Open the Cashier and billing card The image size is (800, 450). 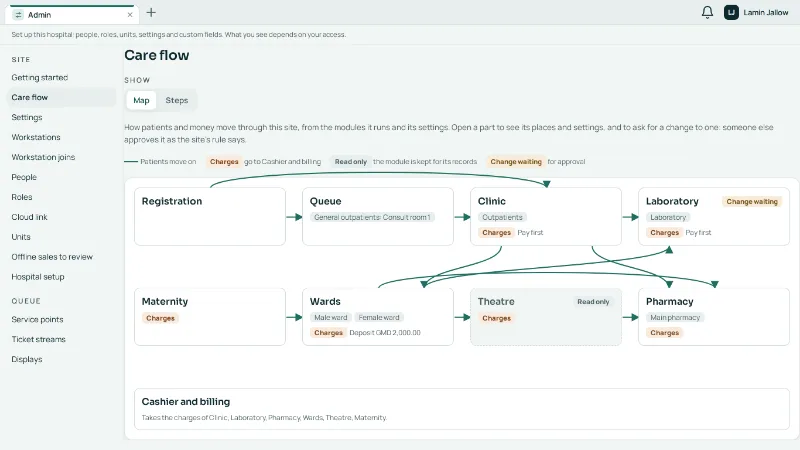tap(462, 409)
